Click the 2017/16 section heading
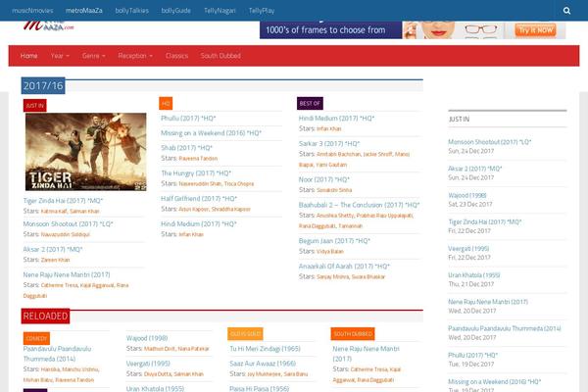Image resolution: width=588 pixels, height=392 pixels. pos(43,86)
